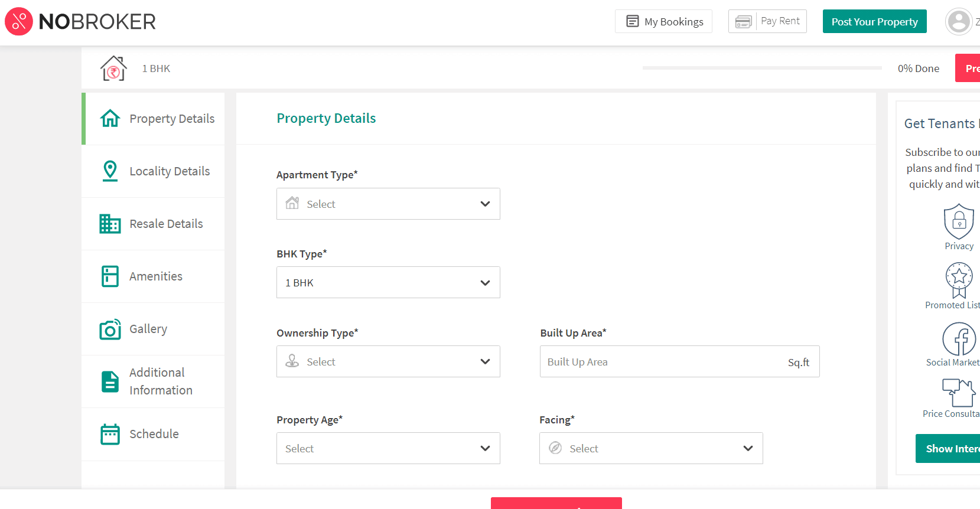Click the Pay Rent button
The image size is (980, 509).
(x=767, y=21)
